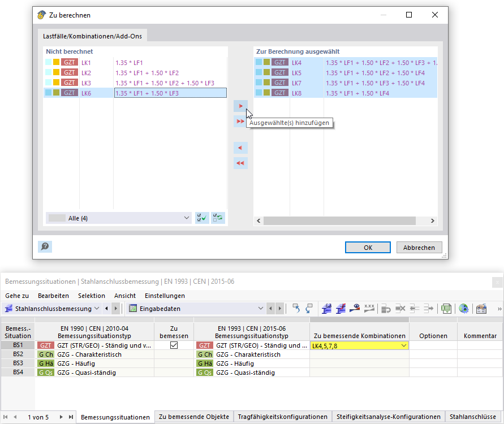Select row header BS4
The image size is (504, 424).
point(18,373)
